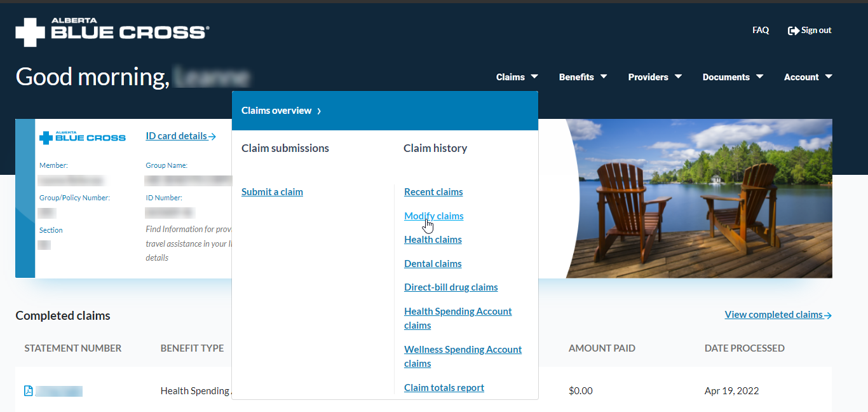Click the $0.00 amount paid cell
This screenshot has width=868, height=412.
[x=581, y=390]
